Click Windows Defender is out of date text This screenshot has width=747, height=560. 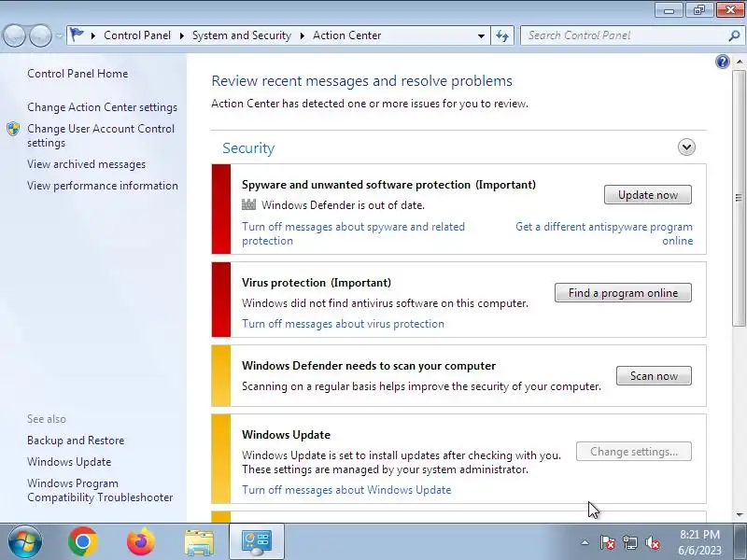pos(343,205)
